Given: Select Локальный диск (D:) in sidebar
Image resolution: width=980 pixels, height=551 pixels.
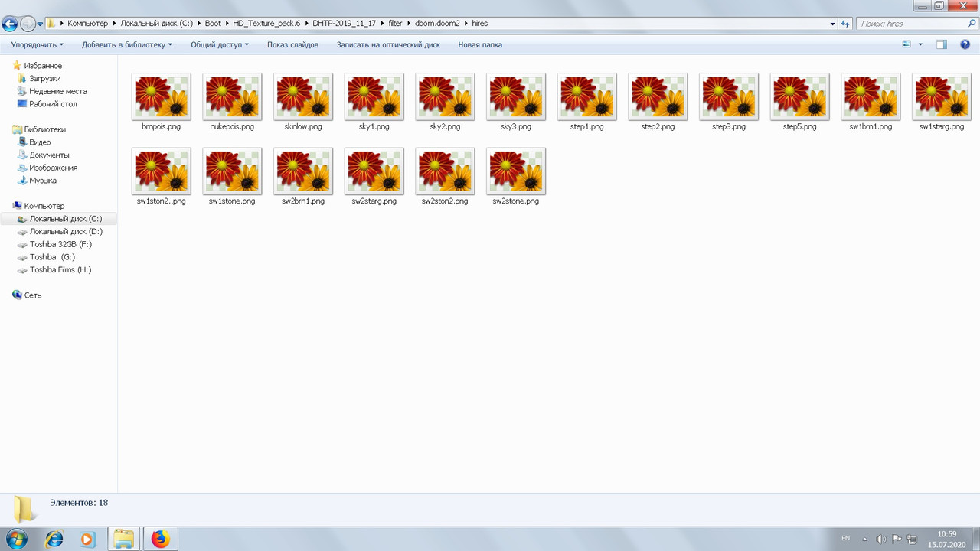Looking at the screenshot, I should coord(66,232).
